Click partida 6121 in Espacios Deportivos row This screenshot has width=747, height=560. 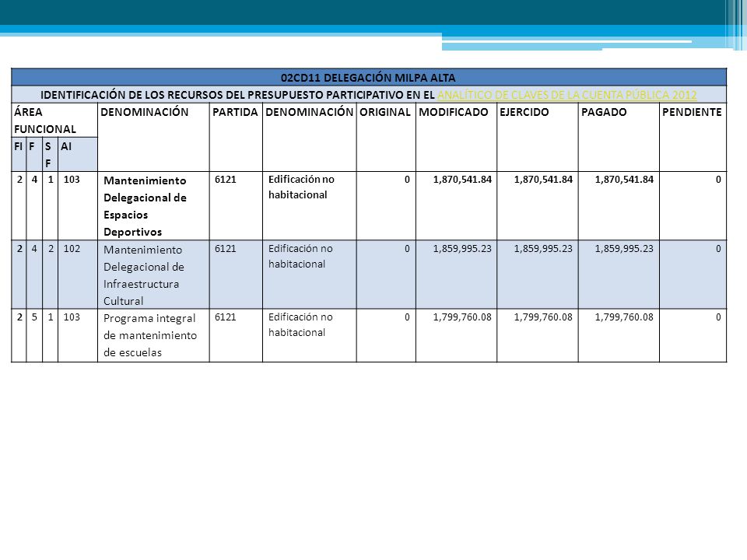point(226,180)
